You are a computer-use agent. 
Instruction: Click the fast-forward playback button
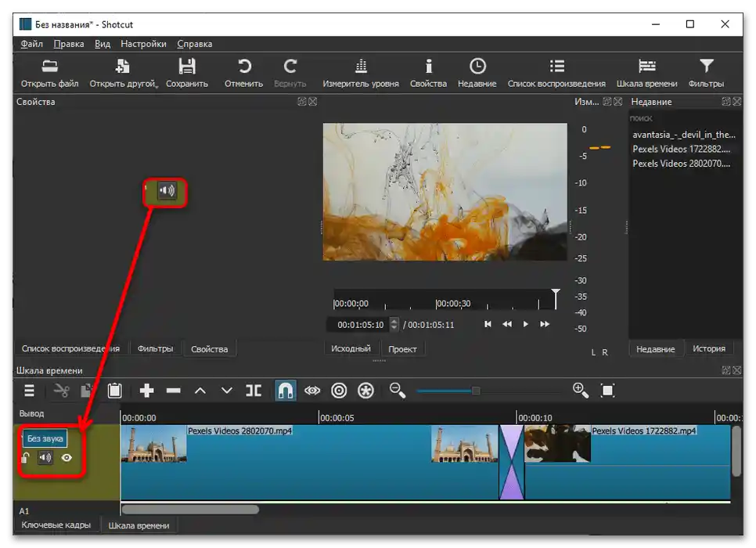tap(545, 324)
